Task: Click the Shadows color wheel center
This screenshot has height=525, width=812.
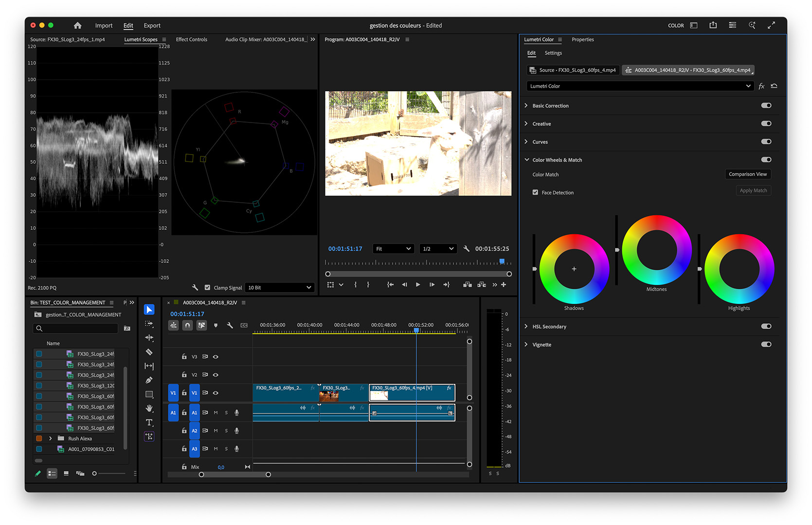Action: tap(574, 269)
